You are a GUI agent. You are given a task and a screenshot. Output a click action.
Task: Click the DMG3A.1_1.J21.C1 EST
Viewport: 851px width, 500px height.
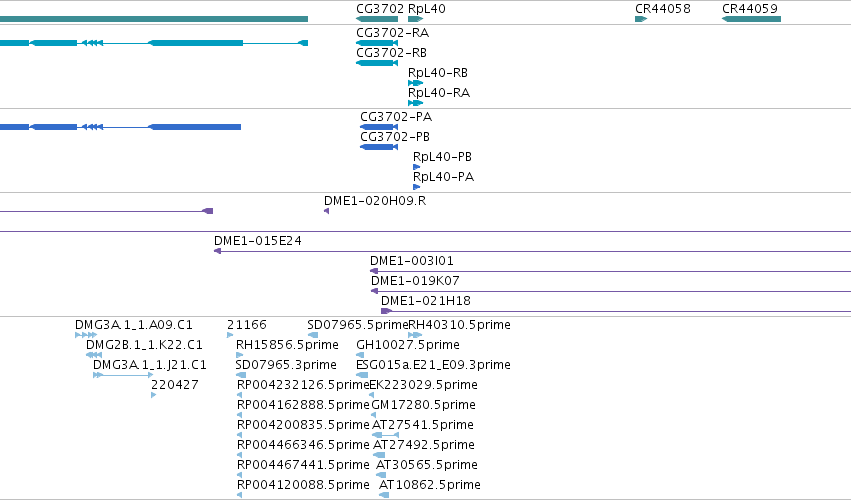(123, 375)
